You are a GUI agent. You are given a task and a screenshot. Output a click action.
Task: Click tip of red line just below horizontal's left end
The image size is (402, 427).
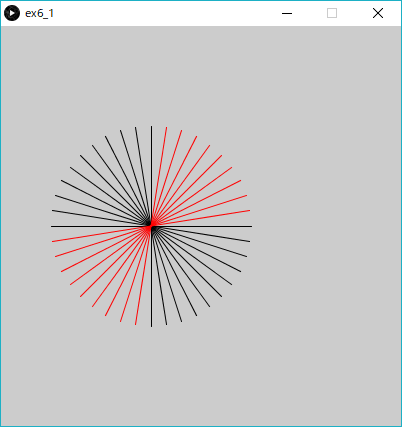(x=53, y=241)
